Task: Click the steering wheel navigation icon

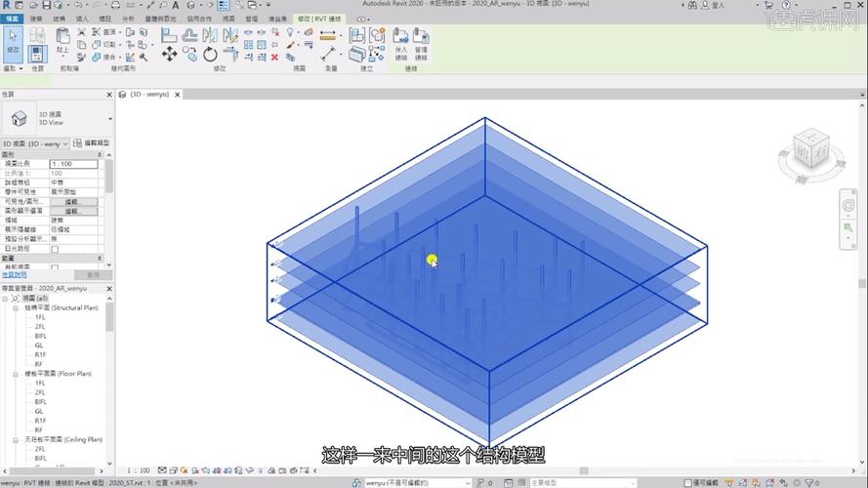Action: [x=848, y=206]
